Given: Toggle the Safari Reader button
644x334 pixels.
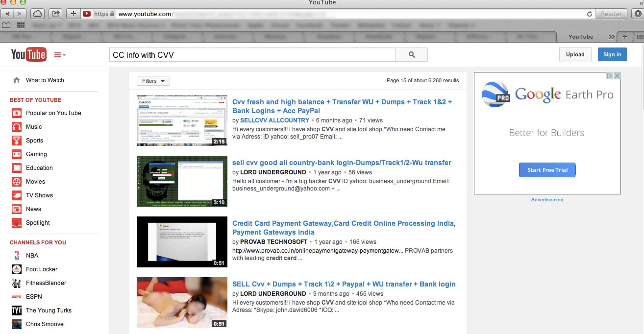Looking at the screenshot, I should 611,14.
